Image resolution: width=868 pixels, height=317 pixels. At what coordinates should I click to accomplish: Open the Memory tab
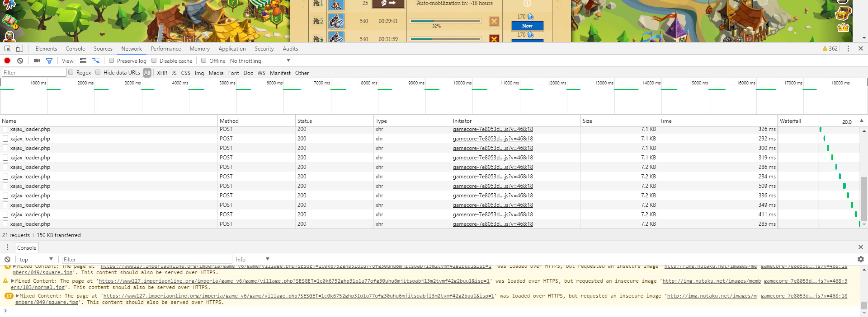point(200,48)
